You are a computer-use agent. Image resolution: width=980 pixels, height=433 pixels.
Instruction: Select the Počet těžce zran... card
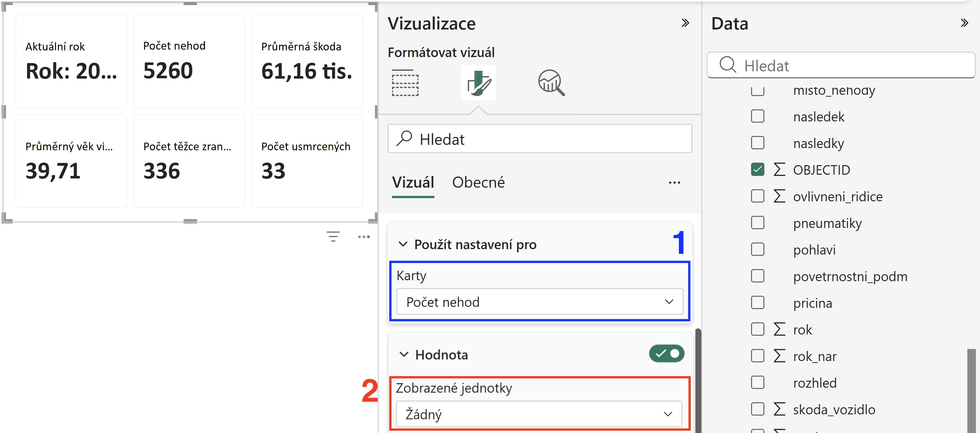click(189, 161)
